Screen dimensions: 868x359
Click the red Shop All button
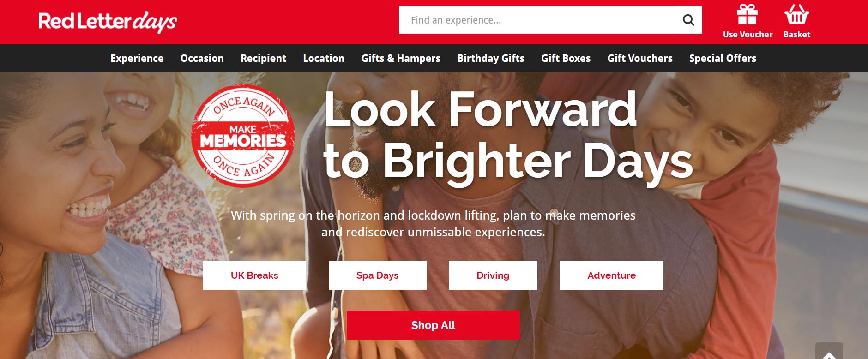click(433, 325)
